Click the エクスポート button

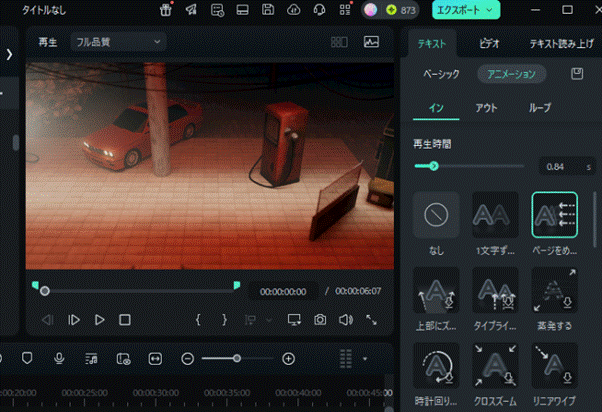click(459, 10)
